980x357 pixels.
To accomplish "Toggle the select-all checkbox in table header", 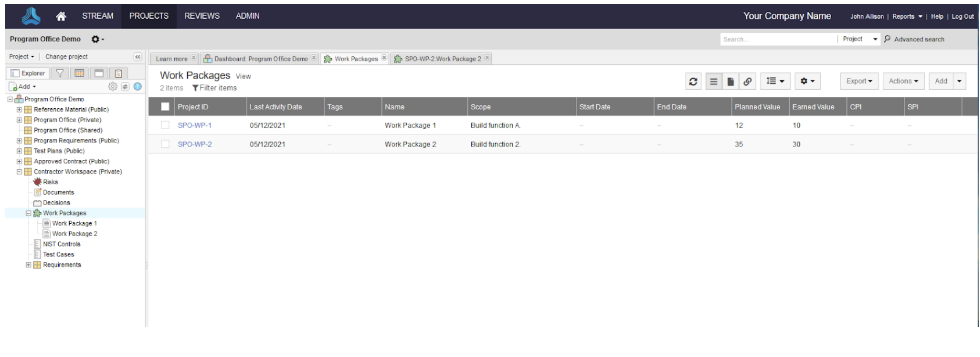I will [165, 107].
